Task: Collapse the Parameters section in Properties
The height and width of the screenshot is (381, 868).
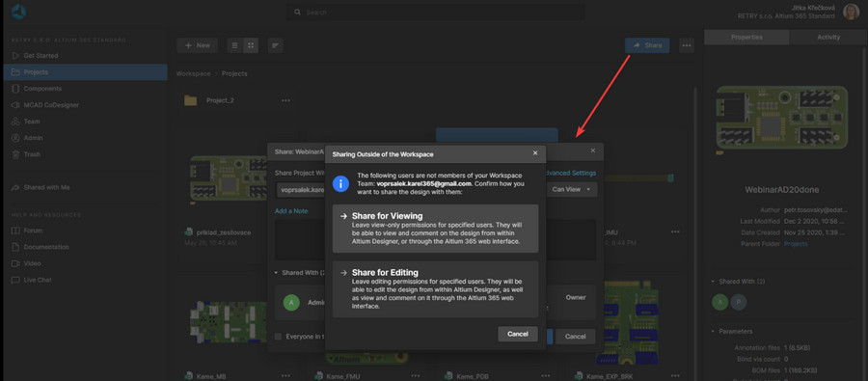Action: [x=713, y=331]
